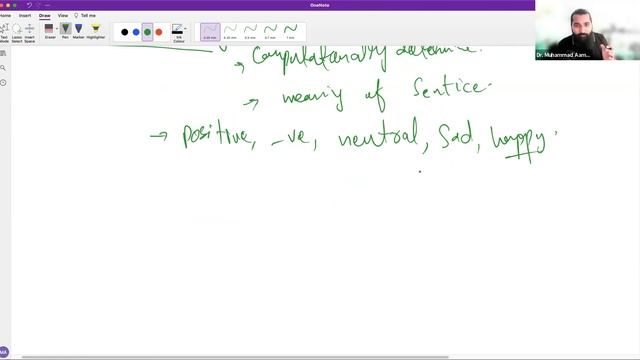Click the Redo arrow in title bar
Viewport: 640px width, 360px height.
click(x=39, y=5)
